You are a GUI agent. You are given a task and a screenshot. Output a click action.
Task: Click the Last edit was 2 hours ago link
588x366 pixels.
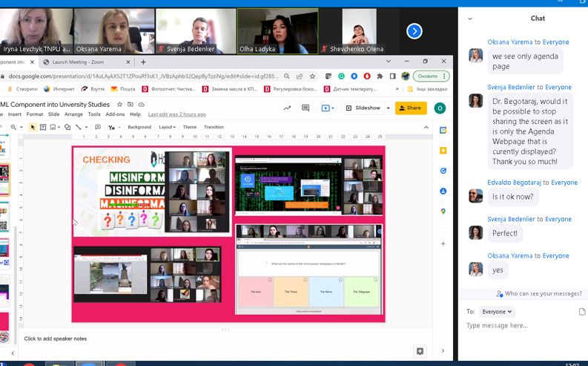(176, 114)
